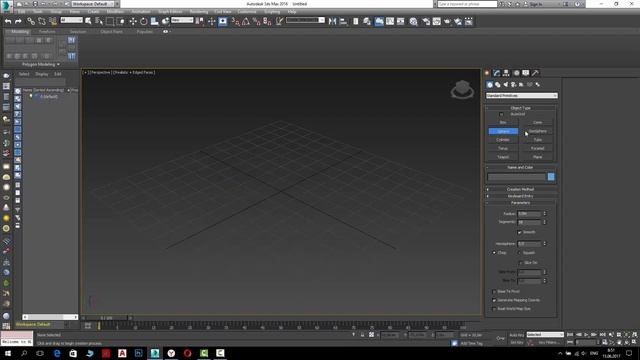Click the Plane primitive button
640x360 pixels.
(538, 157)
